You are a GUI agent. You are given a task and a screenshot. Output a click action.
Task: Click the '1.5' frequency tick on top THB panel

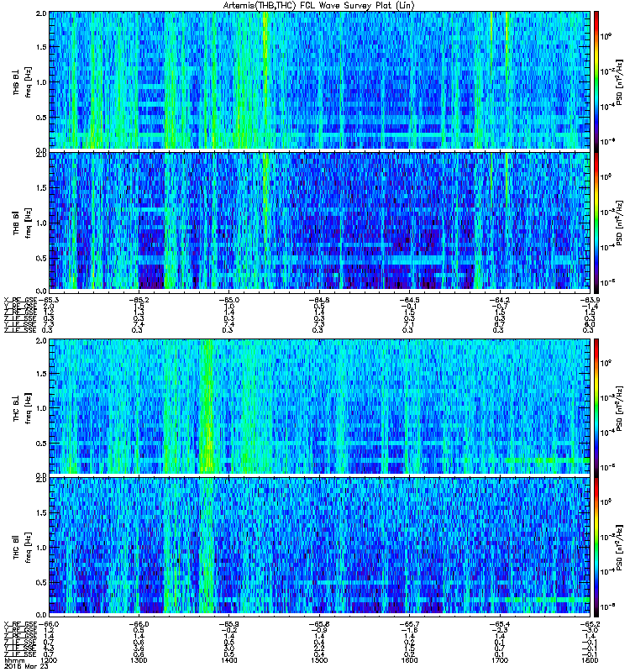[x=41, y=47]
